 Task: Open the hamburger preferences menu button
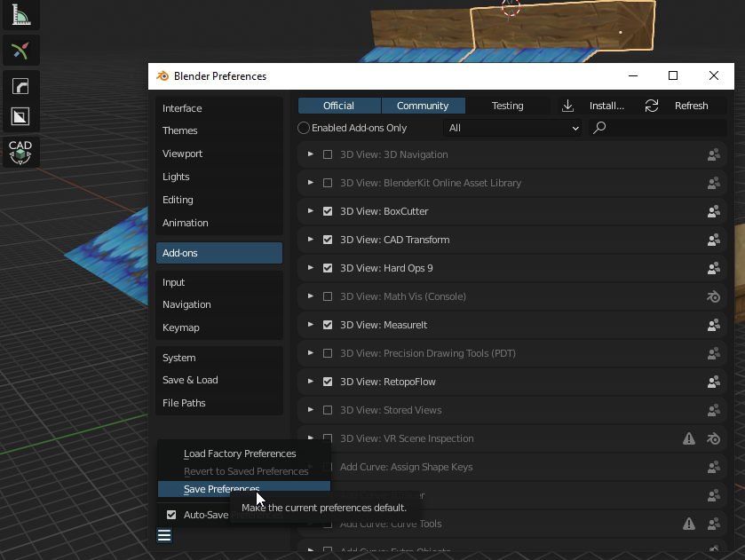164,535
